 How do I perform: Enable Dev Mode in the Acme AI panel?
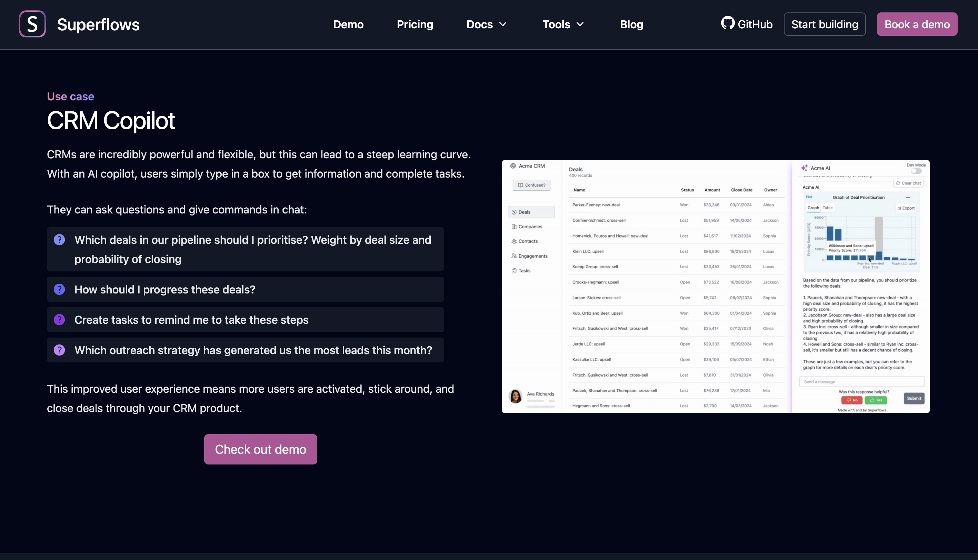tap(916, 170)
